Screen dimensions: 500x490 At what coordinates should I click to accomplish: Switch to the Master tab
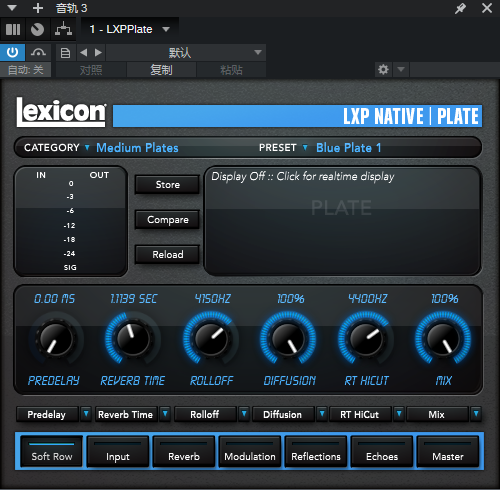(x=448, y=451)
